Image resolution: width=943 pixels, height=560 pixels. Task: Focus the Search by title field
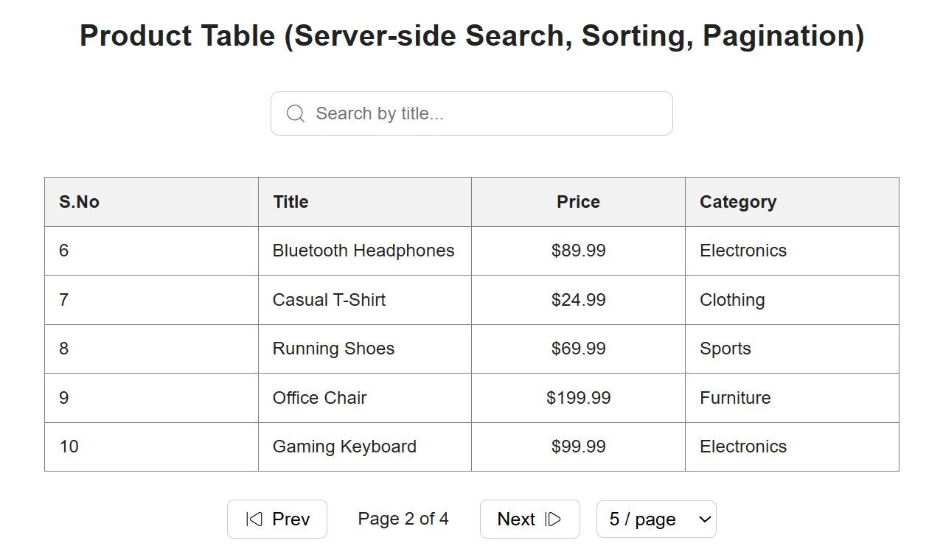pos(487,113)
